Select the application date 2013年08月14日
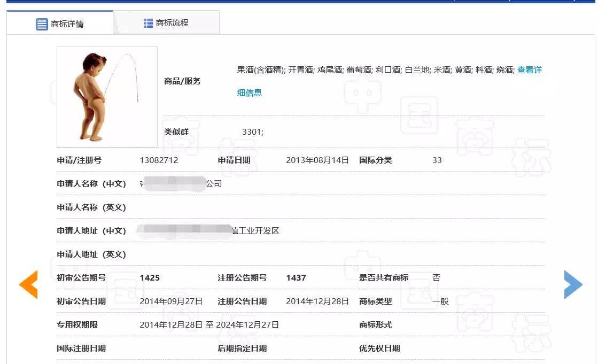The image size is (598, 364). (x=317, y=160)
